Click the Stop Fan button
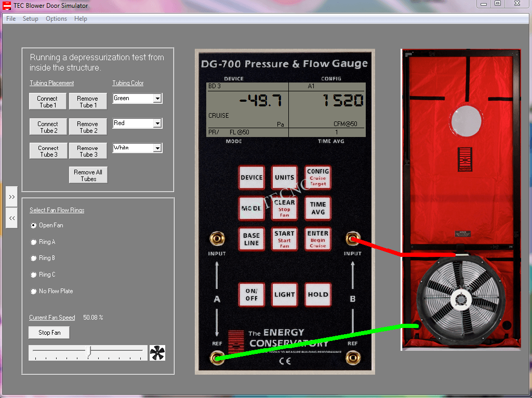 (x=49, y=333)
